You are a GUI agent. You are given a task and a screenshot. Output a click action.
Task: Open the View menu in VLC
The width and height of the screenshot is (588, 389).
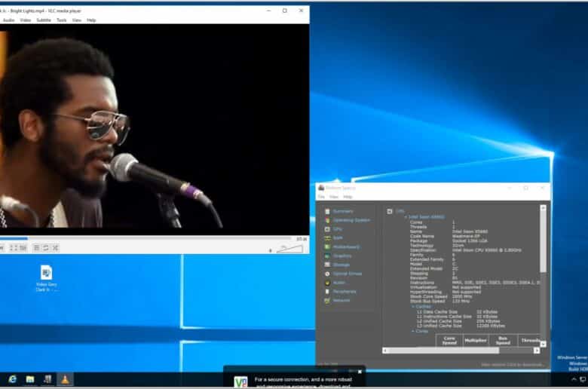point(77,20)
